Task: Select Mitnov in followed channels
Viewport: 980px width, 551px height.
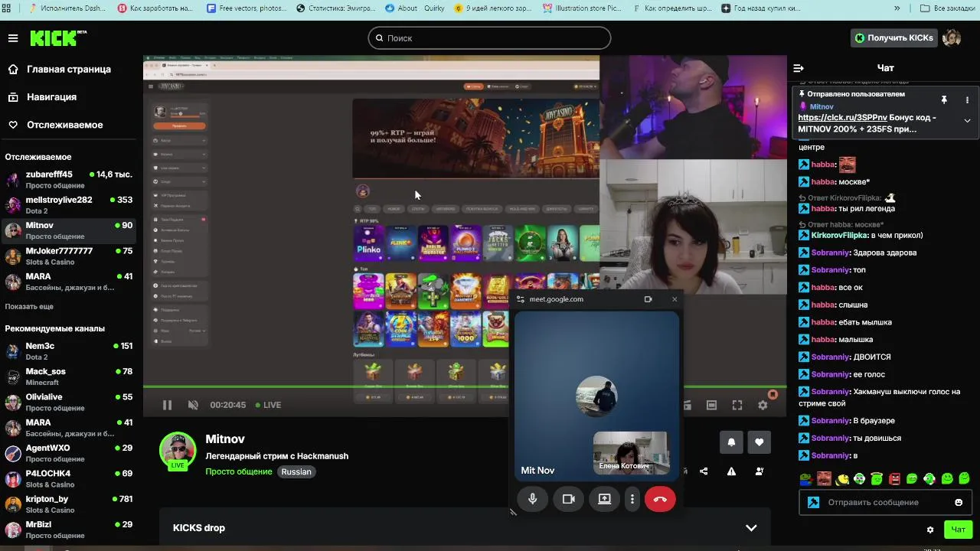Action: point(69,230)
